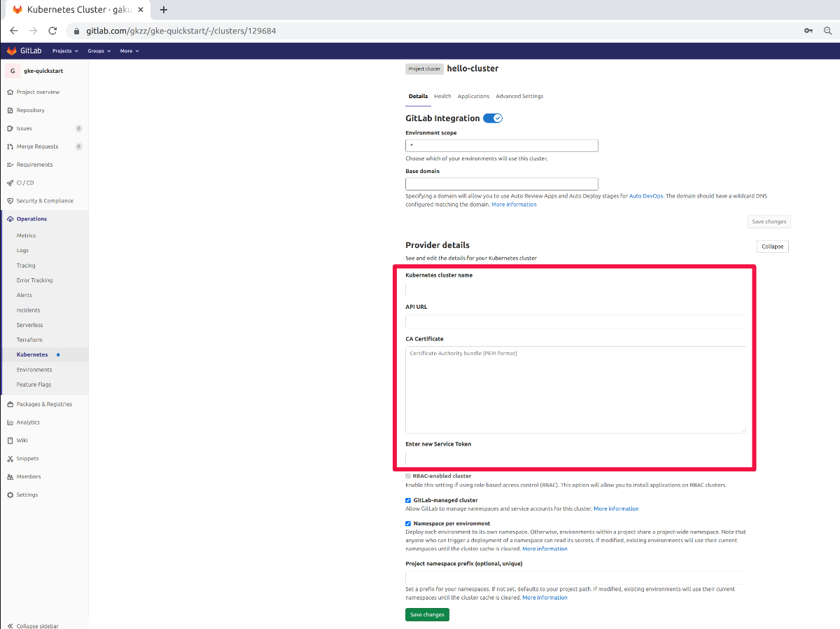Switch to the Advanced Settings tab

(x=519, y=97)
